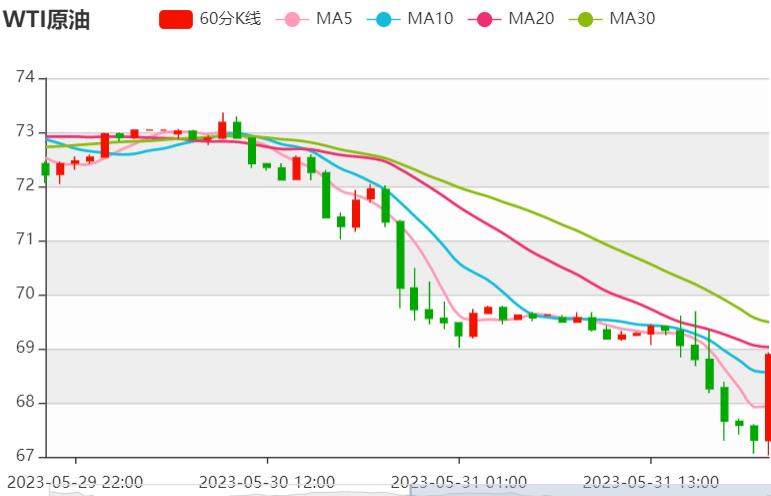This screenshot has width=771, height=496.
Task: Click the 2023-05-31 01:00 time label
Action: [459, 482]
